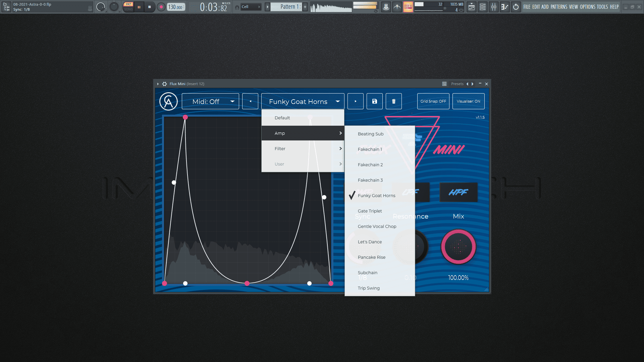Open the OPTIONS menu
Image resolution: width=644 pixels, height=362 pixels.
[x=588, y=7]
